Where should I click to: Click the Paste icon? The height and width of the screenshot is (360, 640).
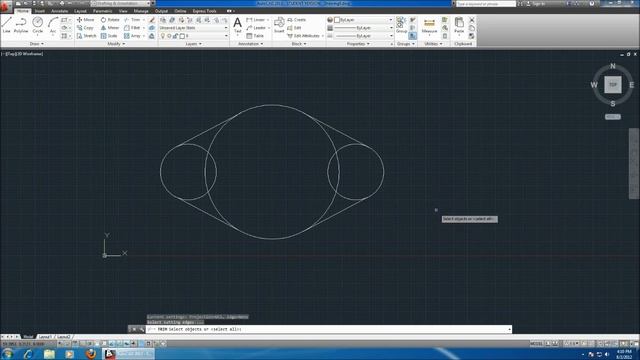[459, 25]
